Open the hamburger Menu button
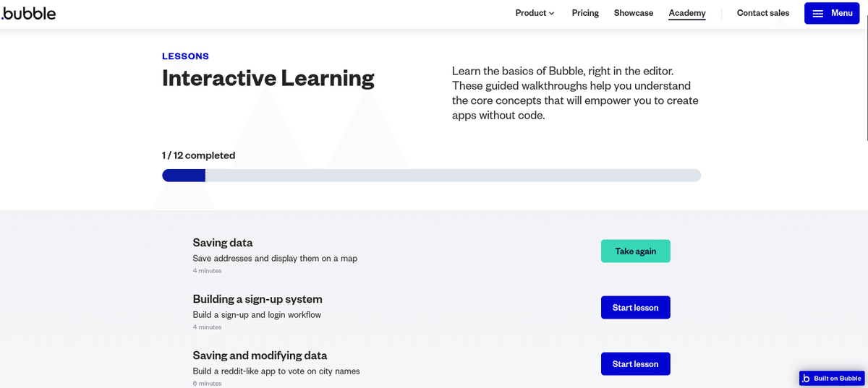This screenshot has width=868, height=388. point(832,13)
